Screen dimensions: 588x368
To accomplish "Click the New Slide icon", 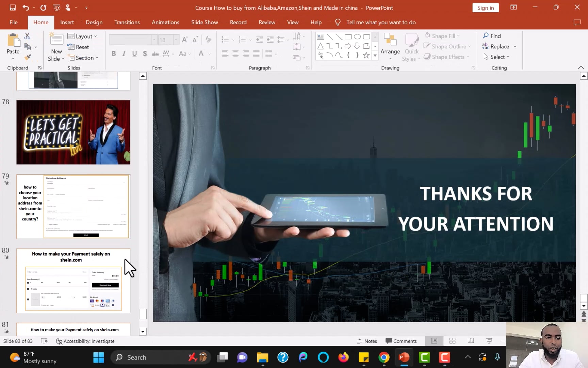I will tap(56, 39).
